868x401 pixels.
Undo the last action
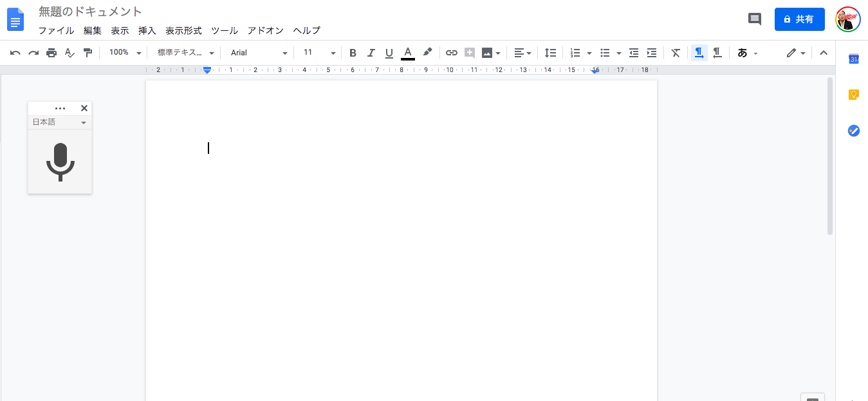pyautogui.click(x=15, y=53)
